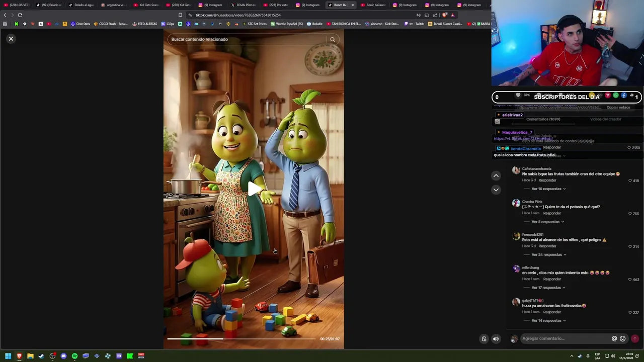Click Responder under gaby's frutinovelas comment
The width and height of the screenshot is (644, 362).
pos(552,312)
